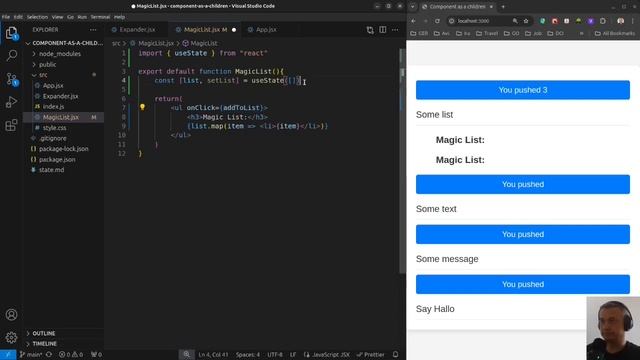Viewport: 640px width, 360px height.
Task: Open the Terminal menu
Action: click(x=100, y=17)
